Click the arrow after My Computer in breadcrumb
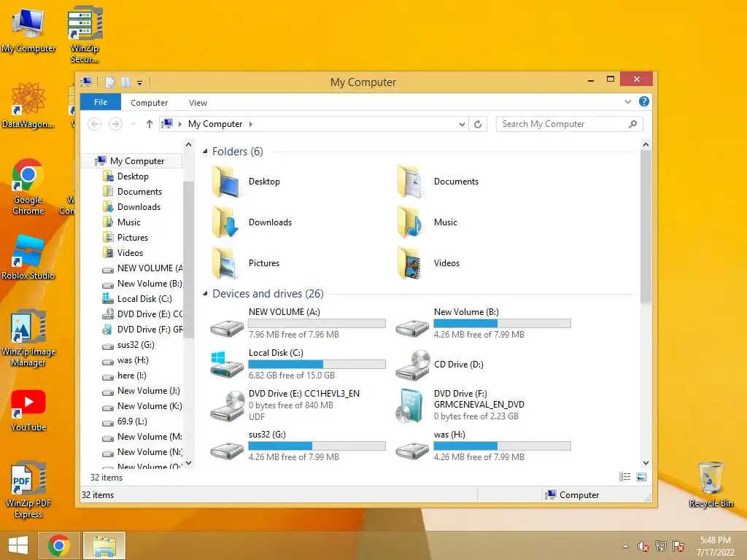The image size is (747, 560). pyautogui.click(x=251, y=124)
